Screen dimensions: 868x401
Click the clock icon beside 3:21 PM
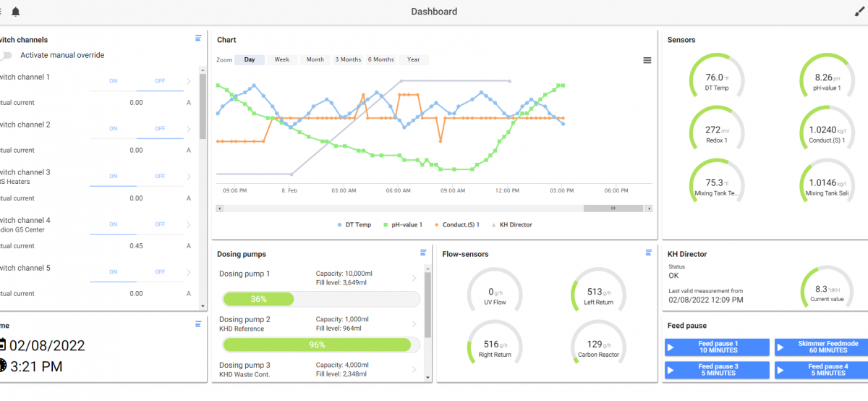2,366
